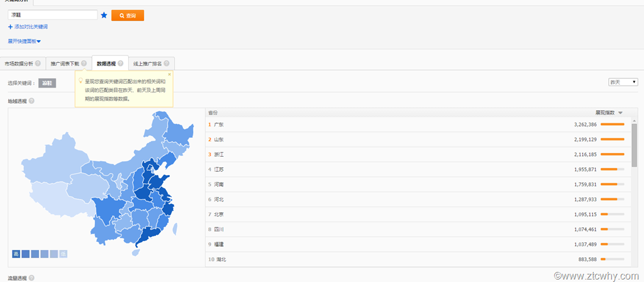
Task: Toggle the selected keyword chip 凉鞋
Action: pyautogui.click(x=47, y=82)
